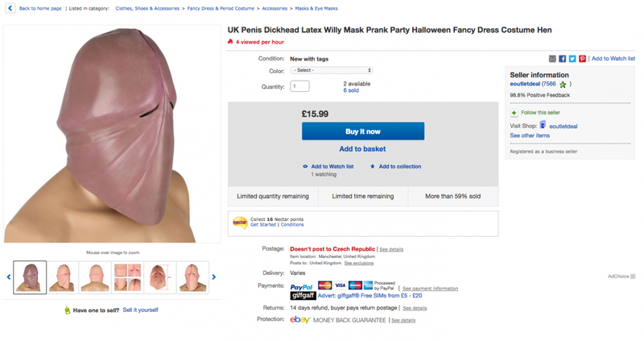
Task: Share listing on Facebook
Action: tap(562, 59)
